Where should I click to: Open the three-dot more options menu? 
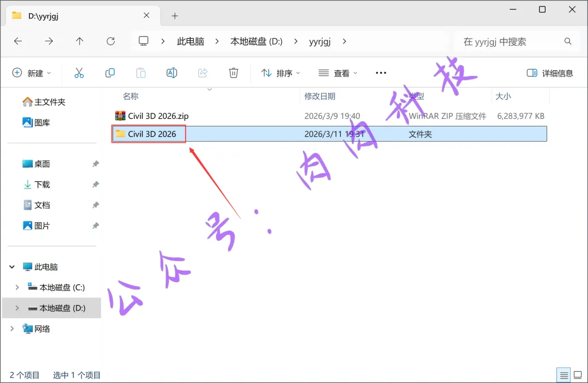click(x=381, y=73)
